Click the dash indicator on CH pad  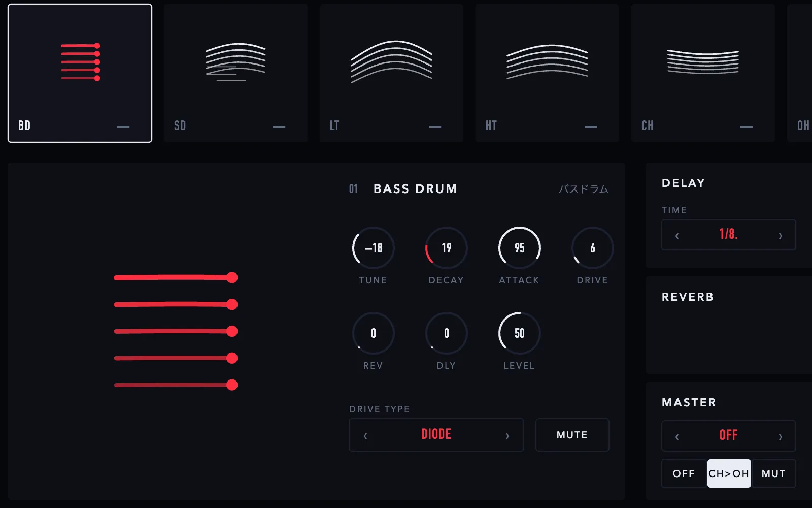(747, 126)
